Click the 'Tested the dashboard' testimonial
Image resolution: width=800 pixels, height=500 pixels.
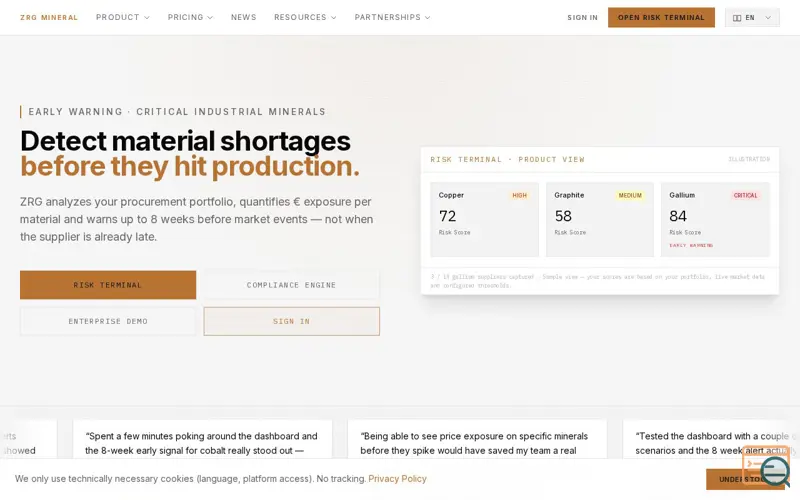tap(711, 439)
